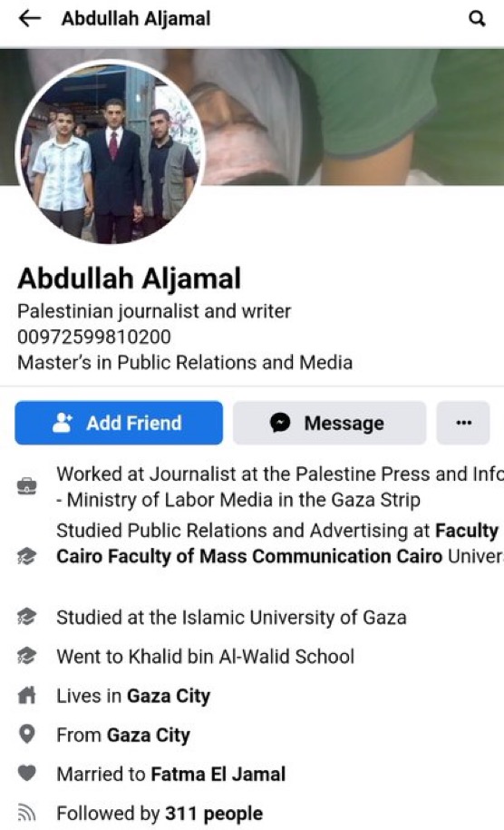
Task: Open the circular profile picture
Action: tap(111, 151)
